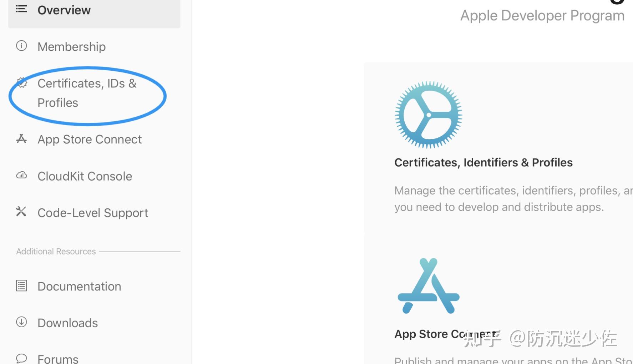The height and width of the screenshot is (364, 633).
Task: Click the large App Store Connect logo
Action: pyautogui.click(x=429, y=286)
